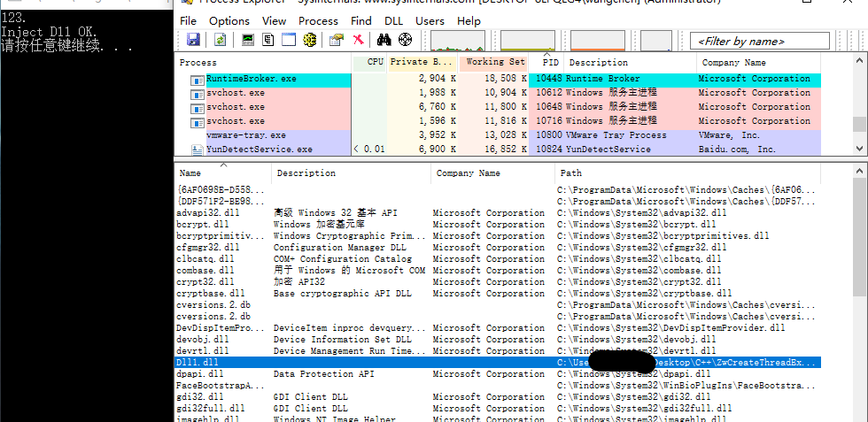Image resolution: width=868 pixels, height=422 pixels.
Task: Select the RuntimeBroker.exe process row
Action: coord(252,79)
